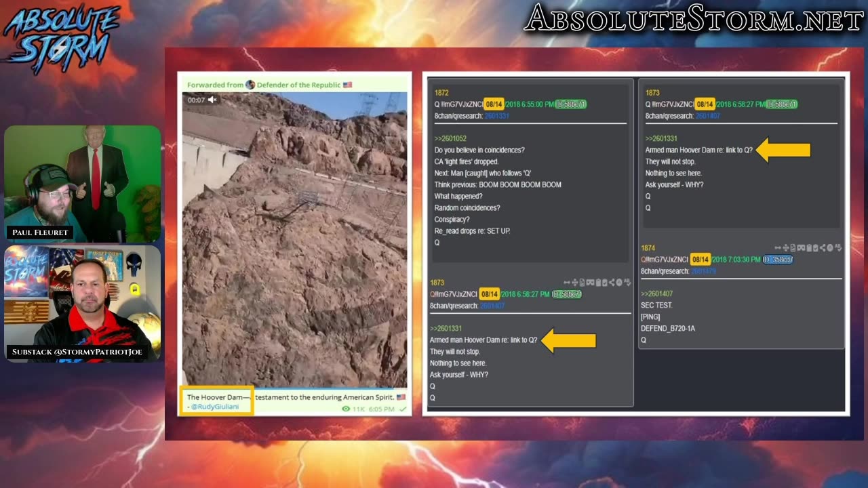Click the width-expand arrows icon in post 1874 toolbar

[778, 248]
